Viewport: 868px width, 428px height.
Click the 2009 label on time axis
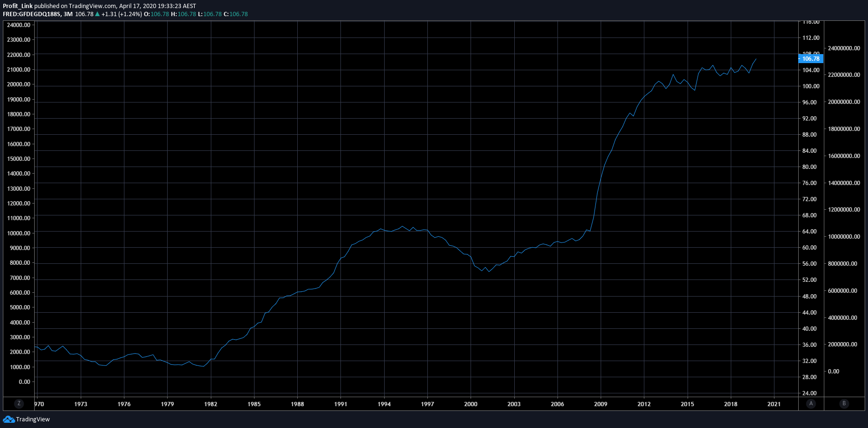tap(601, 404)
